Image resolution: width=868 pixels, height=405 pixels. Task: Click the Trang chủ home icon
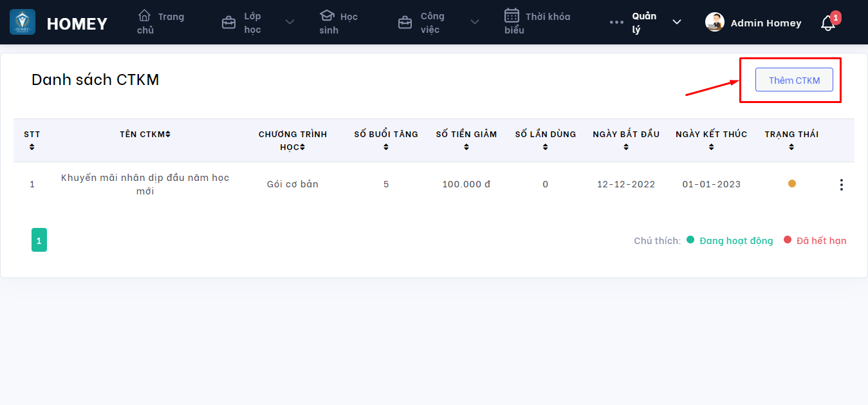[145, 15]
